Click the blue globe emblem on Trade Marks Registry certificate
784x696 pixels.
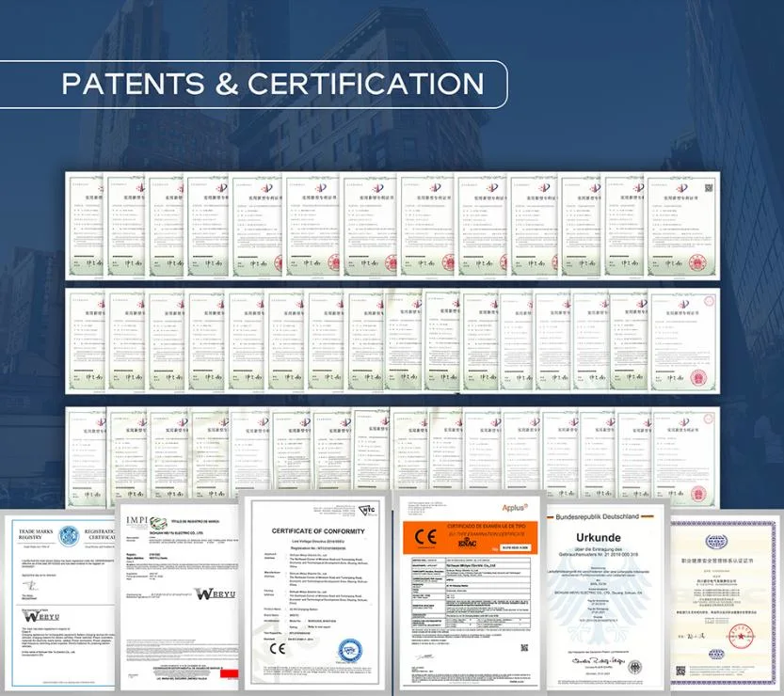tap(69, 536)
